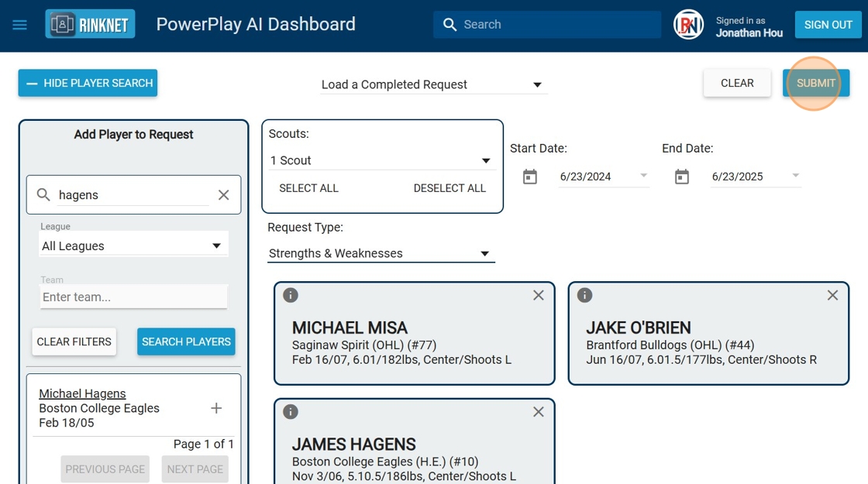This screenshot has width=868, height=484.
Task: Remove Michael Misa card
Action: [539, 295]
